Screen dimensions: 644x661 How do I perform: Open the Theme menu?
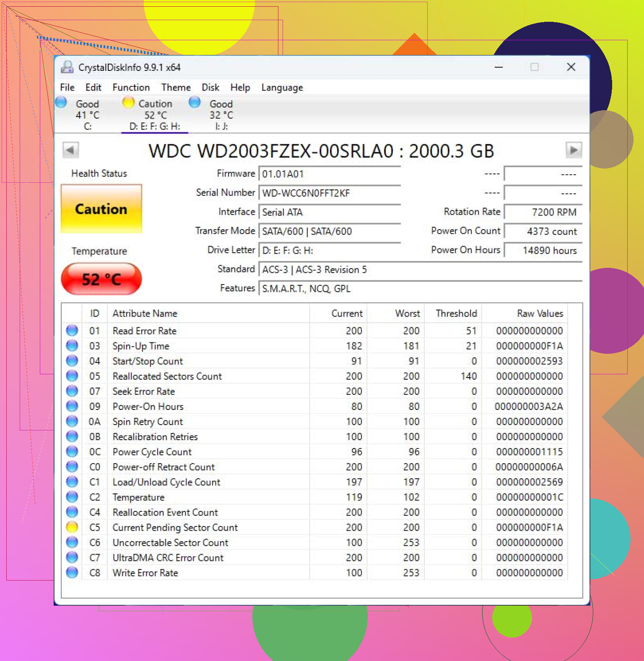[176, 87]
